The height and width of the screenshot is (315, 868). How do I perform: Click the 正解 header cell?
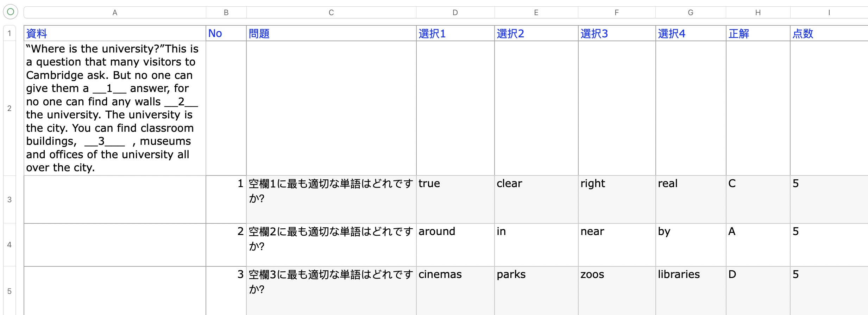[758, 33]
